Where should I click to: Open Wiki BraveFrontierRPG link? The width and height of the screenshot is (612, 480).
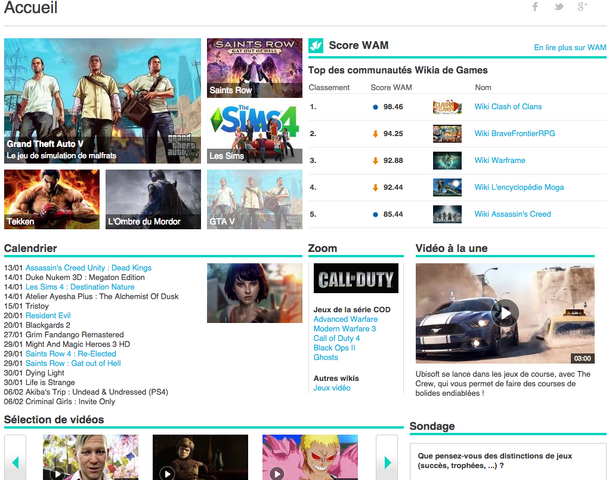pyautogui.click(x=514, y=133)
